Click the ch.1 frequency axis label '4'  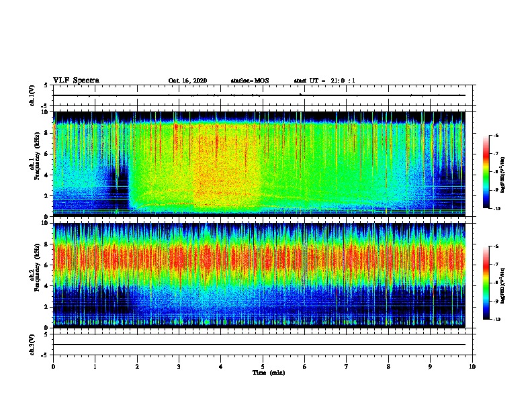coord(46,175)
